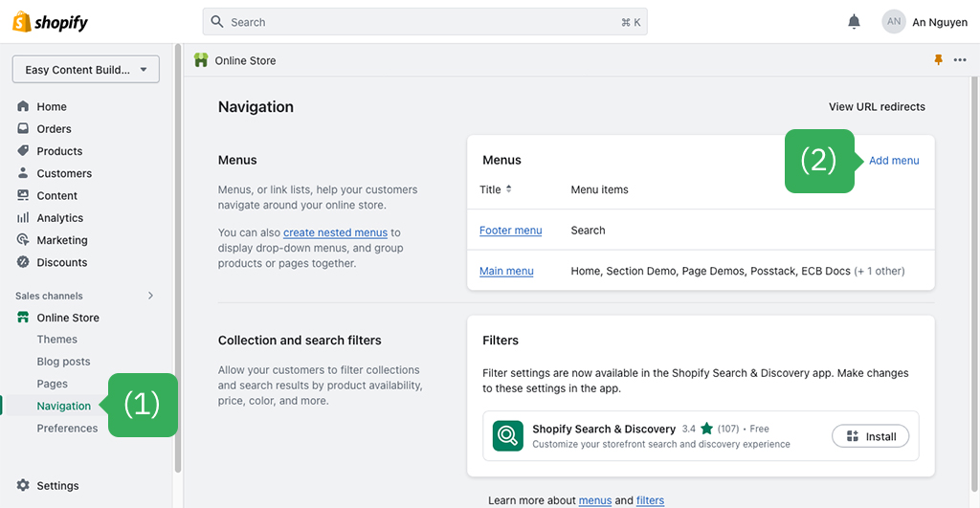The image size is (980, 508).
Task: Select the Products tag icon
Action: (23, 150)
